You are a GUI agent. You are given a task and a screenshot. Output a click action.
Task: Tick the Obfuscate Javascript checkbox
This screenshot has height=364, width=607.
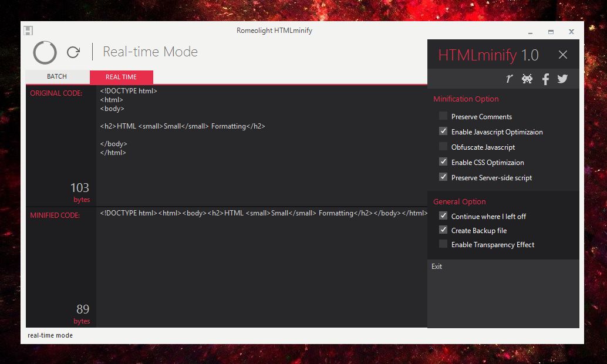pyautogui.click(x=443, y=146)
